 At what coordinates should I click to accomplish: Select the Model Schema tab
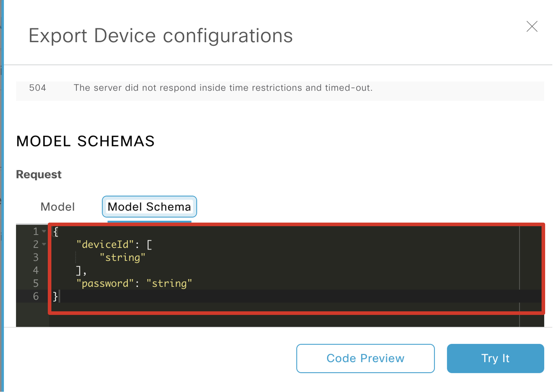[x=149, y=206]
